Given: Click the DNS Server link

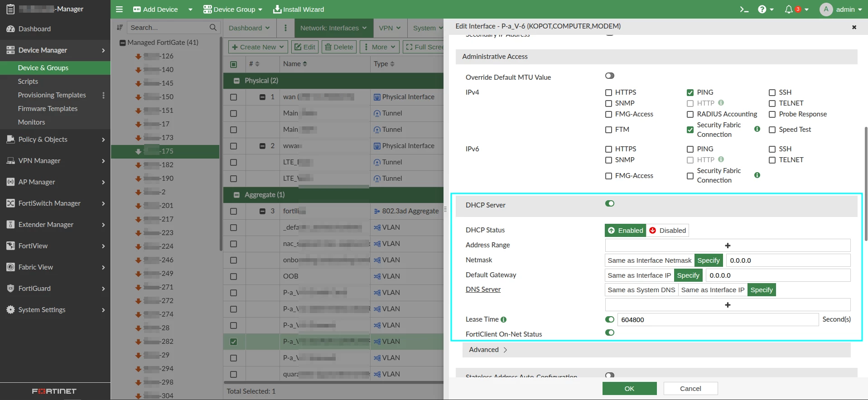Looking at the screenshot, I should tap(483, 289).
